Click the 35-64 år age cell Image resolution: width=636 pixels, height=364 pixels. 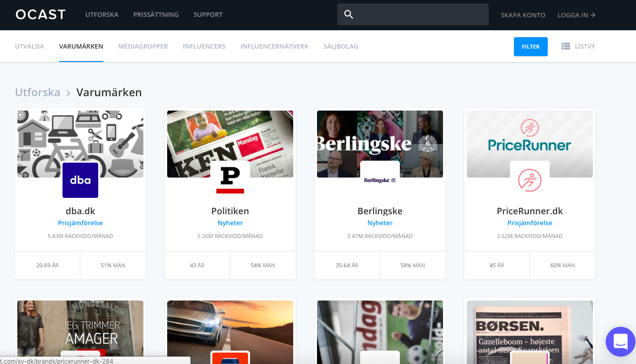pos(347,265)
